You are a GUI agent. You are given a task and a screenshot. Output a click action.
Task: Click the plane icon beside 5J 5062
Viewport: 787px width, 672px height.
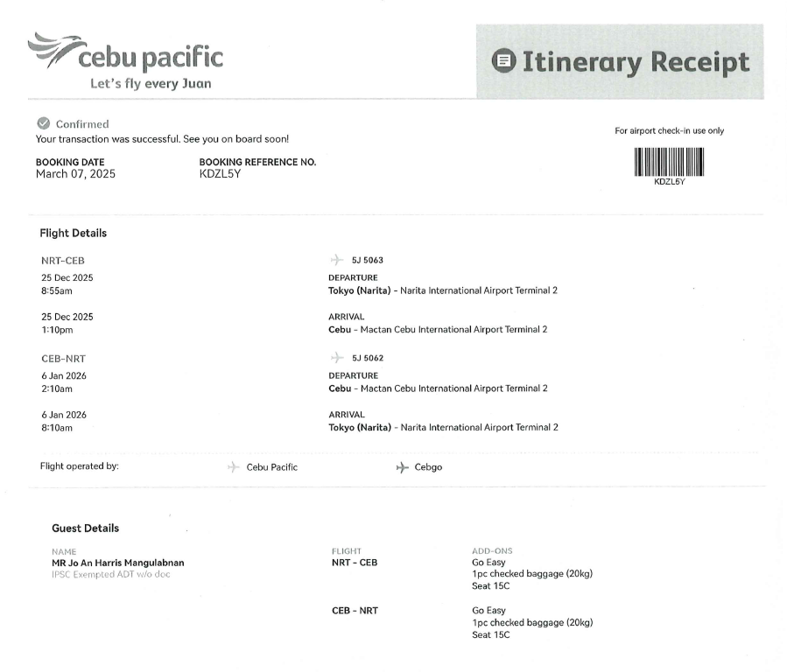coord(335,358)
